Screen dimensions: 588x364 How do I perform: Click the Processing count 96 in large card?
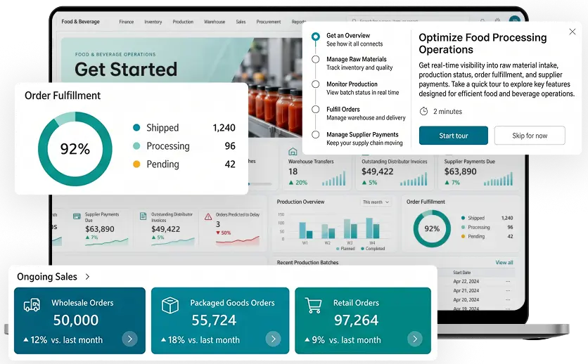[230, 145]
